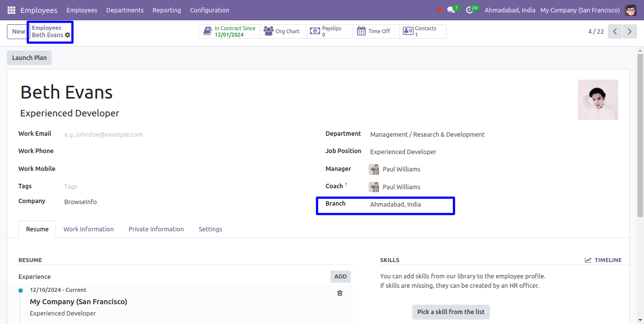Open the messages chat bubble icon
Image resolution: width=644 pixels, height=324 pixels.
[x=451, y=10]
